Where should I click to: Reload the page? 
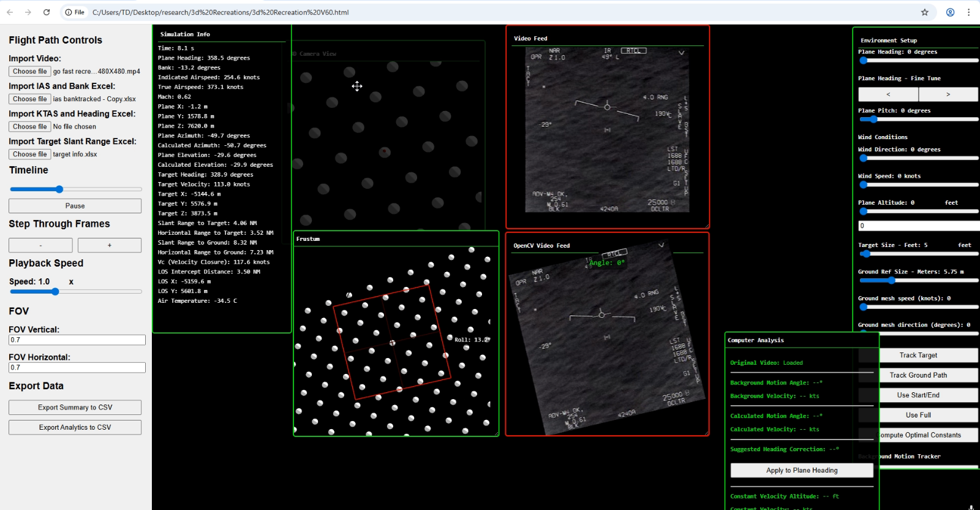point(47,12)
